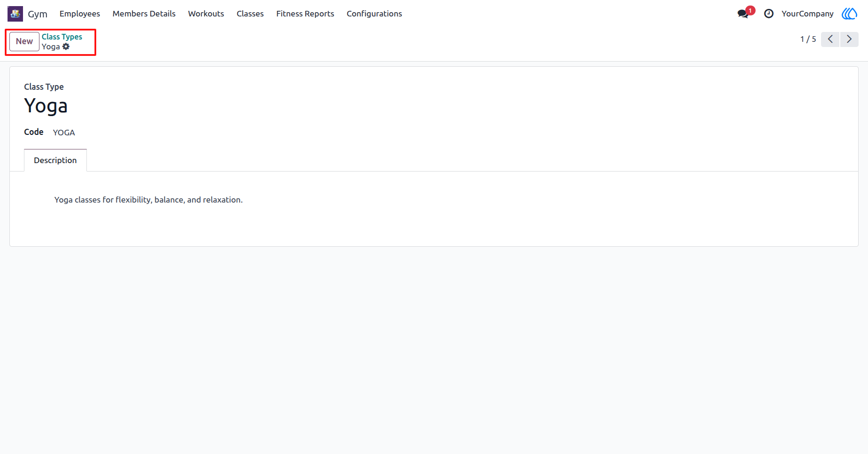Open the conversations chat icon

tap(743, 14)
